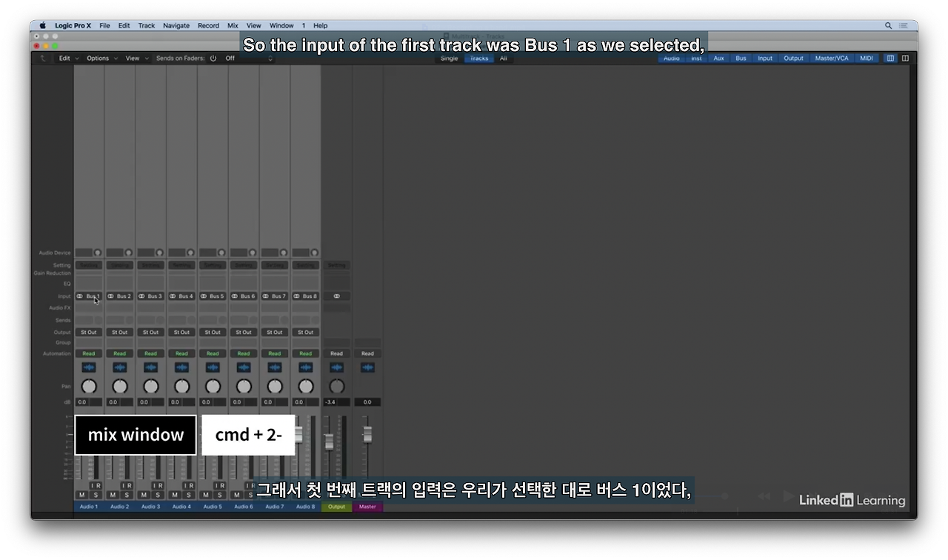The image size is (948, 560).
Task: Click the Audio 4 waveform track icon
Action: tap(182, 367)
